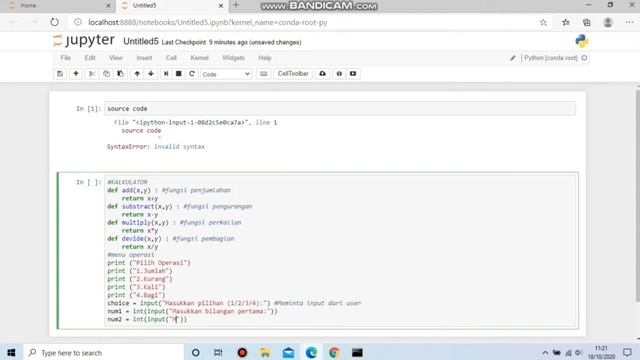640x360 pixels.
Task: Open a new browser tab
Action: [236, 5]
